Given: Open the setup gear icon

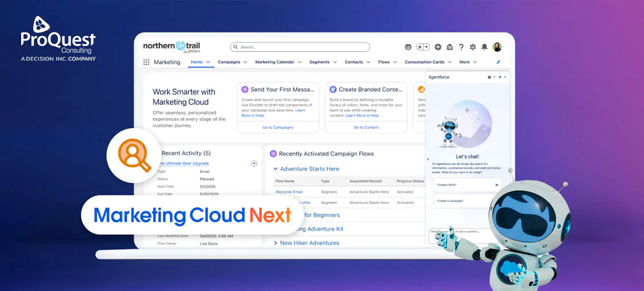Looking at the screenshot, I should coord(473,48).
